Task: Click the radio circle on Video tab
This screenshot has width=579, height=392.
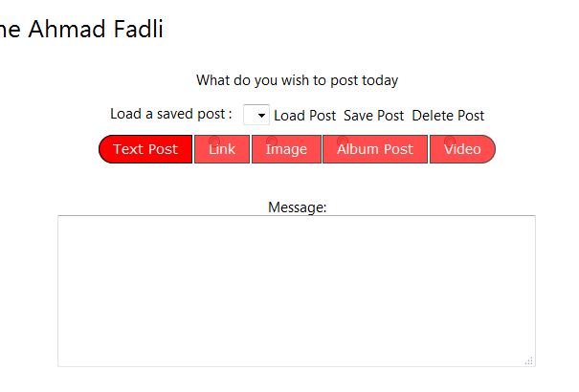Action: coord(450,142)
